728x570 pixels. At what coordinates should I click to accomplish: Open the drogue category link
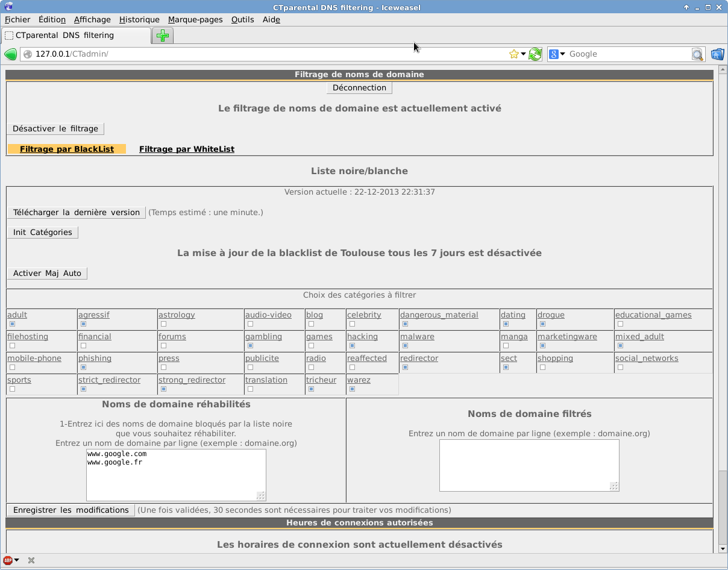point(551,315)
